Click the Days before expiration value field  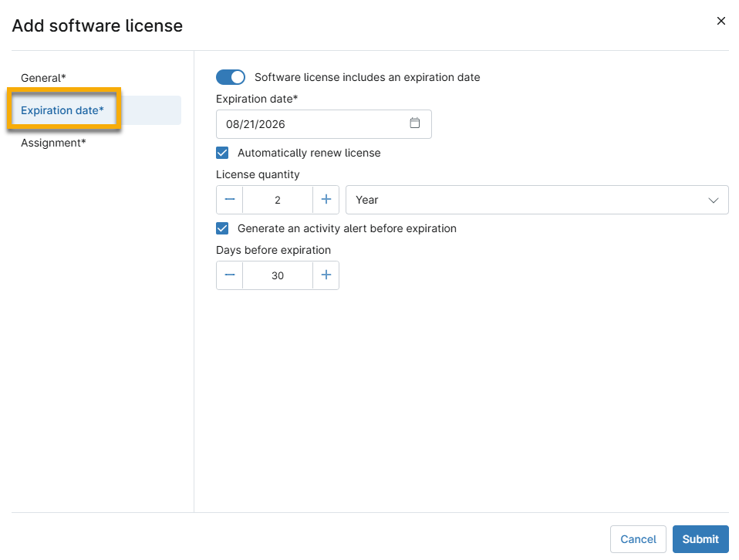click(278, 275)
